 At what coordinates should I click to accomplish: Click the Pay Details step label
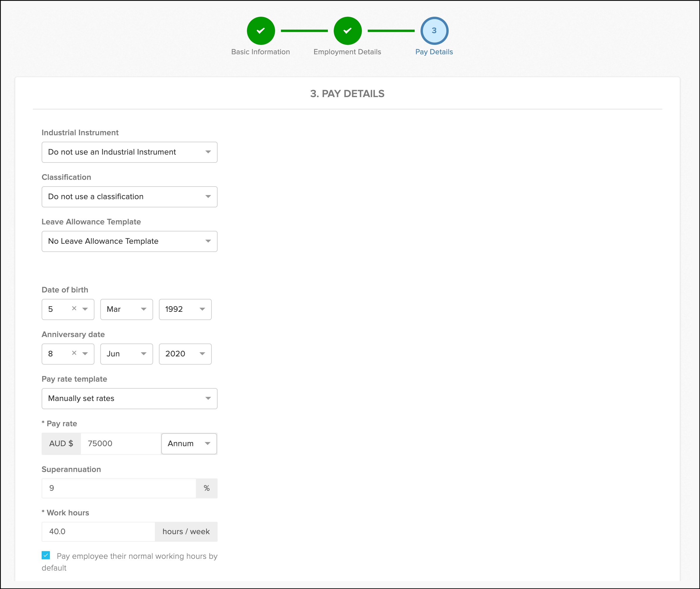434,52
